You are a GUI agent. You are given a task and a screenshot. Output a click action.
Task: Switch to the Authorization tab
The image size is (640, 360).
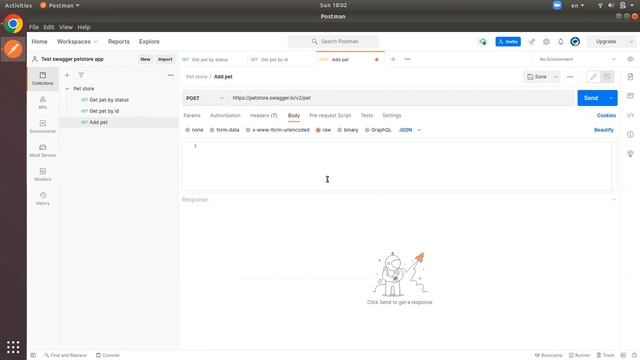pyautogui.click(x=225, y=116)
